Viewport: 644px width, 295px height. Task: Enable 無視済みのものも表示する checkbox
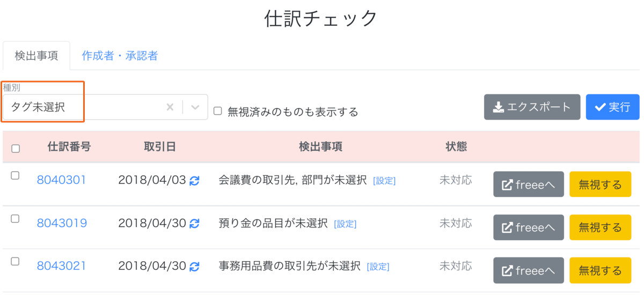pos(218,111)
